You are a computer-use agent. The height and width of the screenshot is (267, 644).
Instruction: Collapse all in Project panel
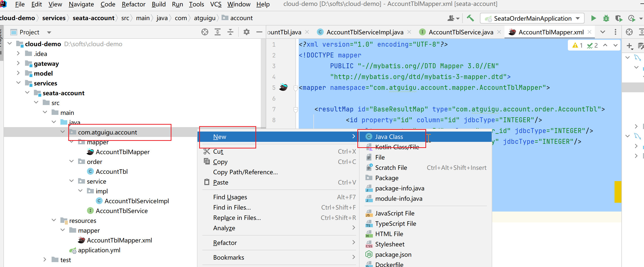pyautogui.click(x=230, y=32)
